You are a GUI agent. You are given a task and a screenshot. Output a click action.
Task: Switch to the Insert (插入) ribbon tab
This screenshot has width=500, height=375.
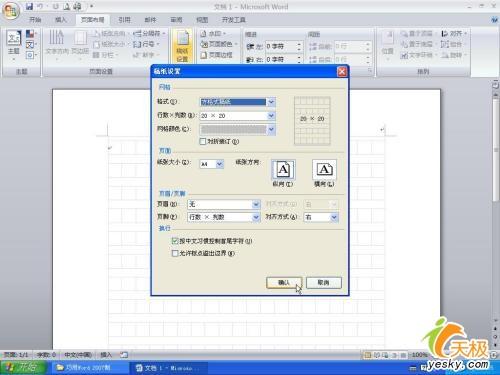point(60,20)
